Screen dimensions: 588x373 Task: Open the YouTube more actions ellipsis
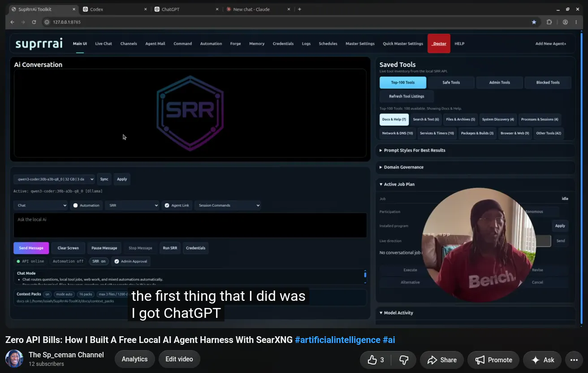click(574, 360)
